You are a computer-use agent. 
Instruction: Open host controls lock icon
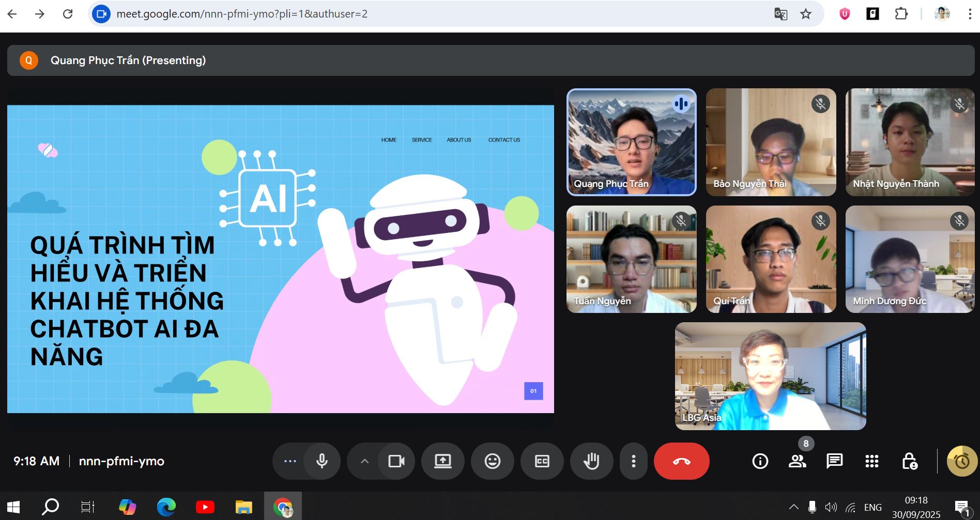(909, 461)
